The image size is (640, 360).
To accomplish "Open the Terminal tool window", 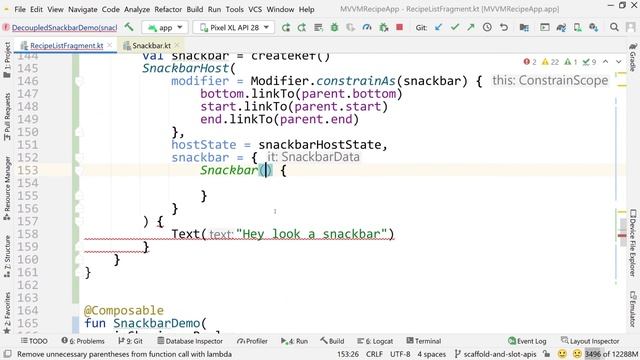I will point(424,341).
